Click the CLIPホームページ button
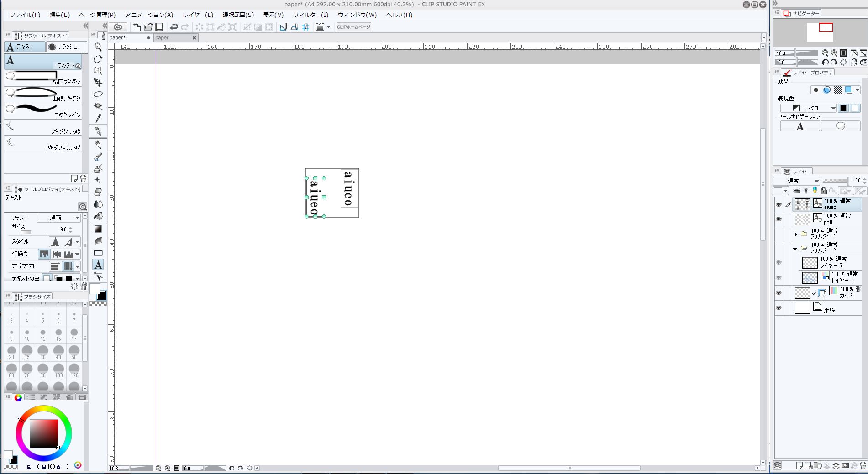Viewport: 868px width, 474px height. click(353, 27)
